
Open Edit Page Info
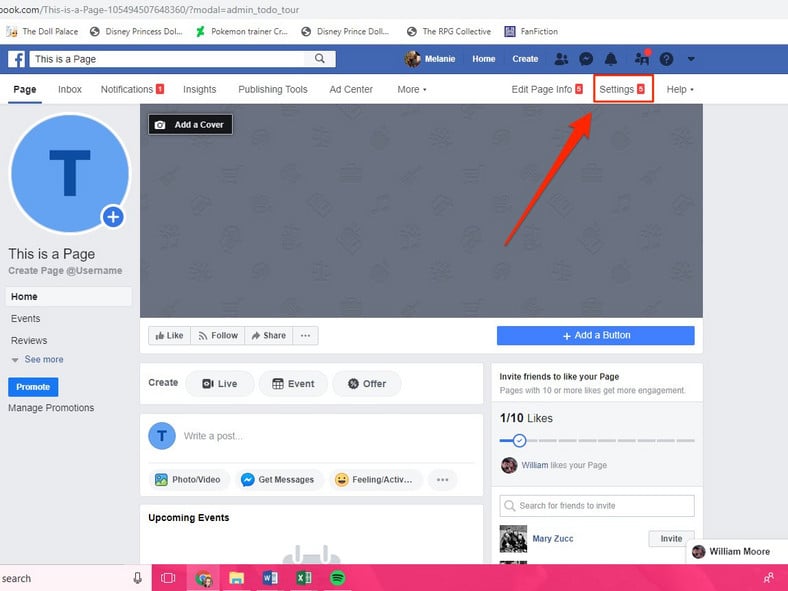(x=547, y=89)
